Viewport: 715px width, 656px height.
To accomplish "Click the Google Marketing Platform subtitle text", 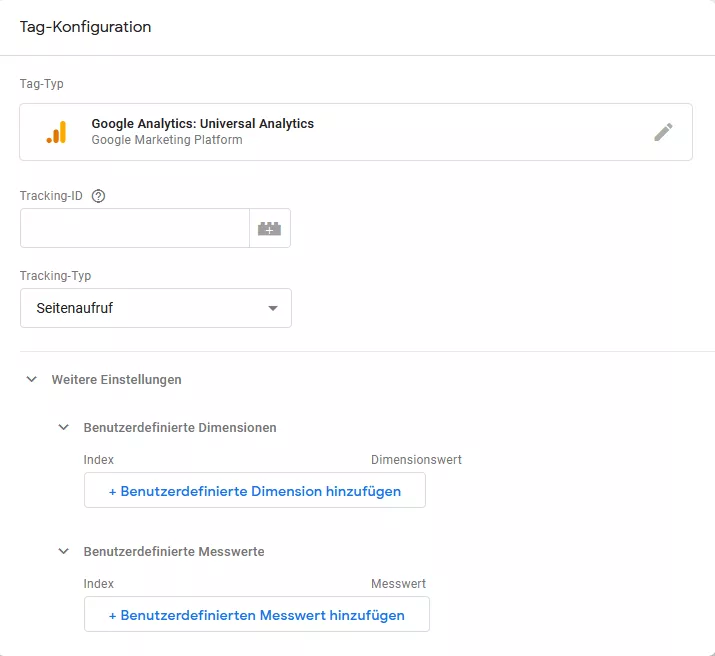I will (x=167, y=140).
